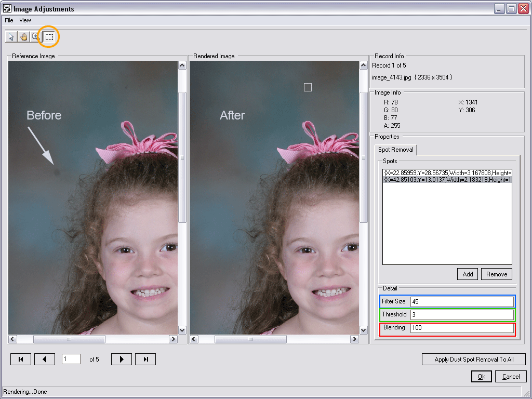
Task: Click the Add spot button
Action: (468, 274)
